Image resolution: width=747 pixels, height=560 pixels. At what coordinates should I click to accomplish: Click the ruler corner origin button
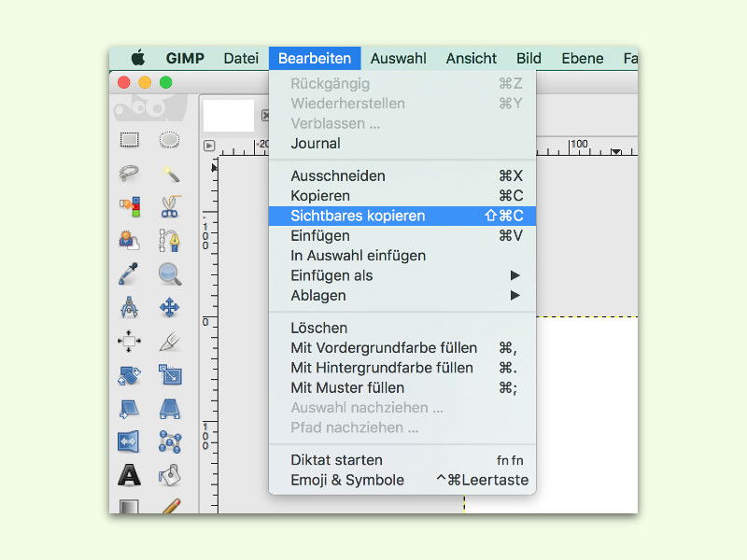point(209,146)
